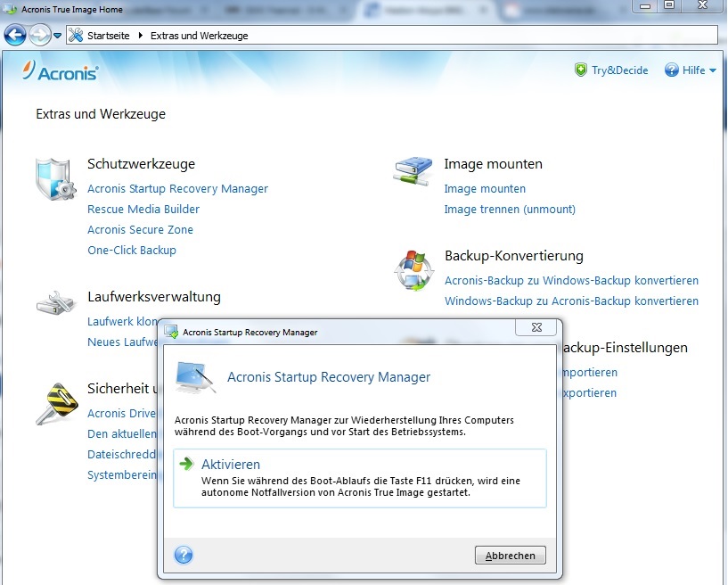Click the Schutzwerkzeuge section heading
The width and height of the screenshot is (728, 585).
pos(141,164)
